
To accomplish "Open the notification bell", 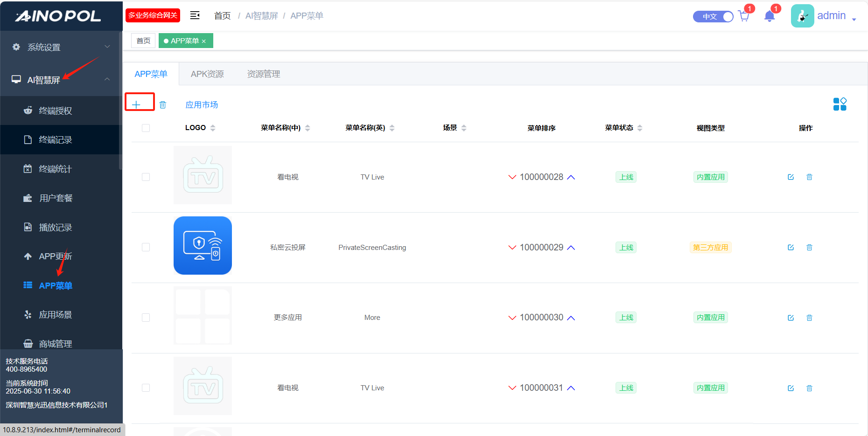I will point(770,16).
